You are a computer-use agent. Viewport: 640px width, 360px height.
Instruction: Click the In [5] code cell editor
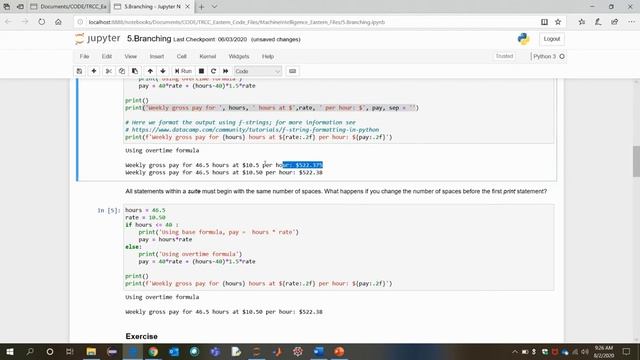(x=339, y=247)
